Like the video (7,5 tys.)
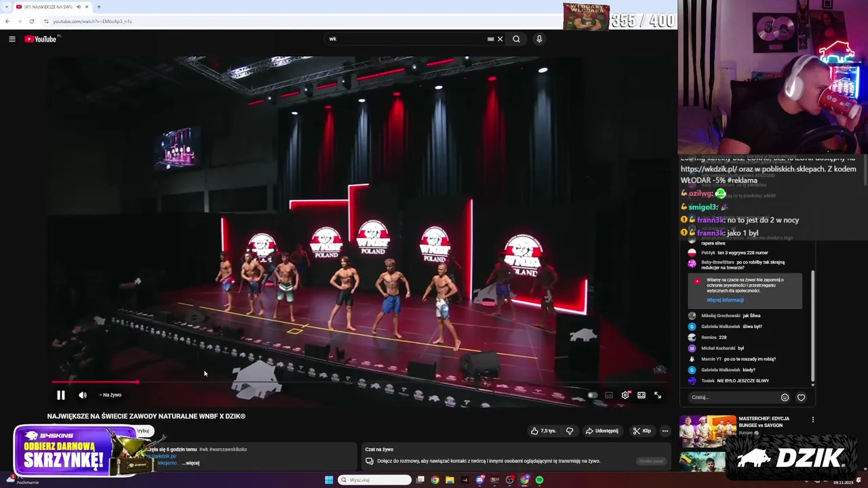The height and width of the screenshot is (488, 868). pos(543,431)
